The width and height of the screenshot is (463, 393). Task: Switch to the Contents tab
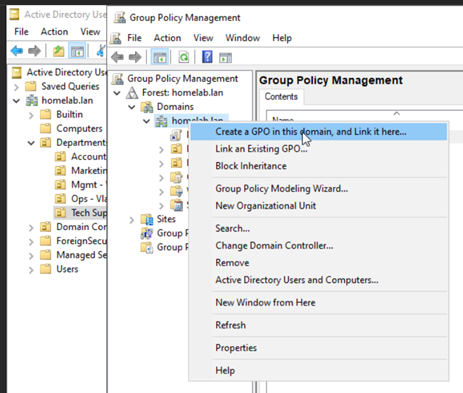point(281,97)
